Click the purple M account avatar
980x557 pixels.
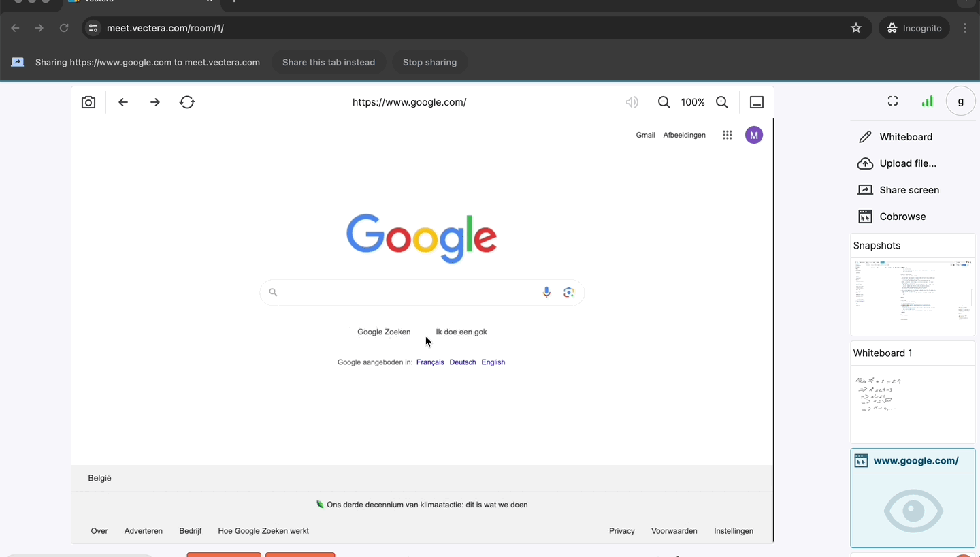(753, 135)
